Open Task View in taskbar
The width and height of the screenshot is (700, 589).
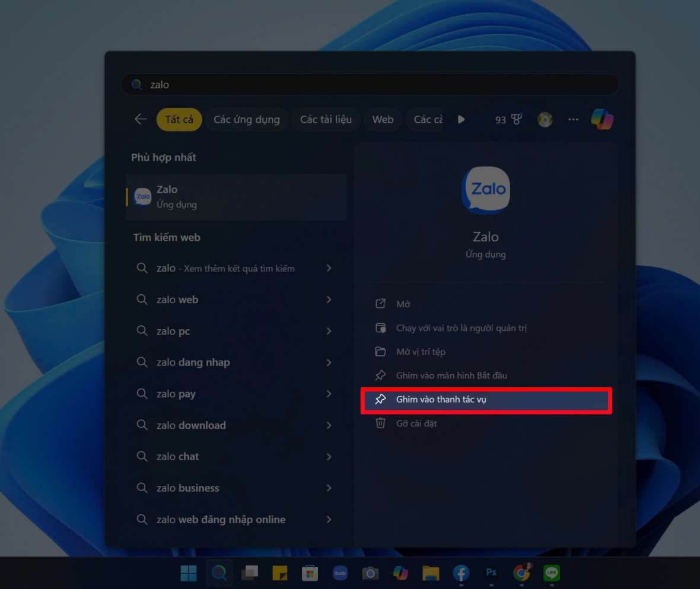(x=250, y=573)
